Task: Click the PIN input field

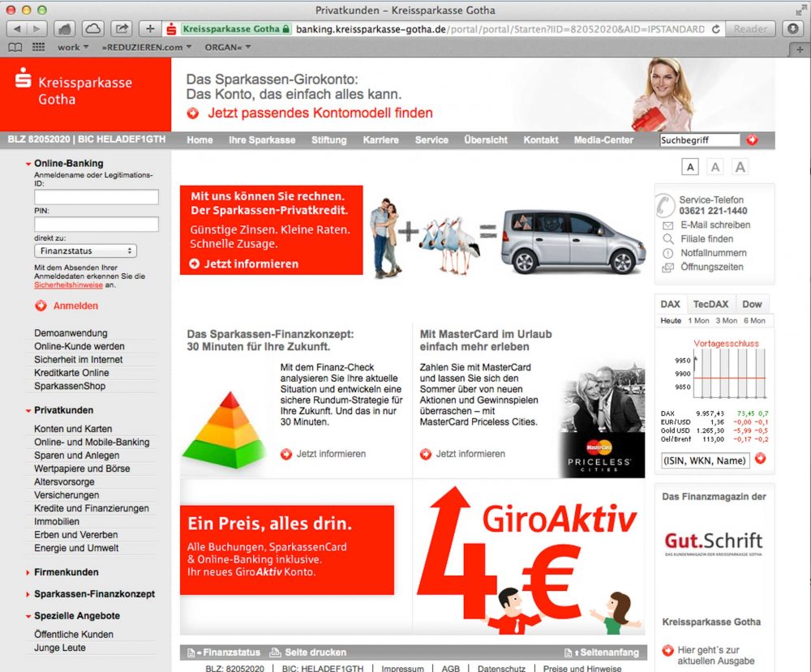Action: pyautogui.click(x=96, y=224)
